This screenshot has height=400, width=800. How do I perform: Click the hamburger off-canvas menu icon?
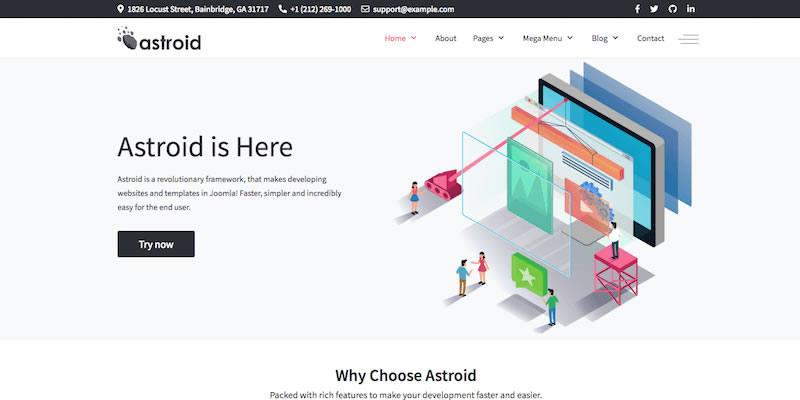pos(688,39)
